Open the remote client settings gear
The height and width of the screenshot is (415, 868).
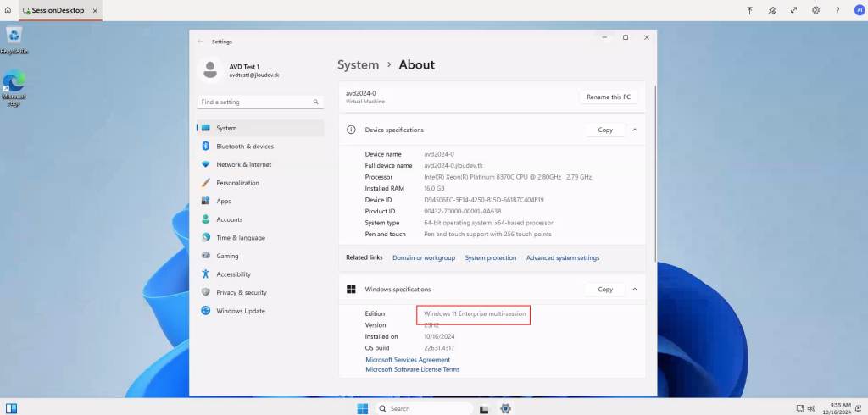(816, 10)
